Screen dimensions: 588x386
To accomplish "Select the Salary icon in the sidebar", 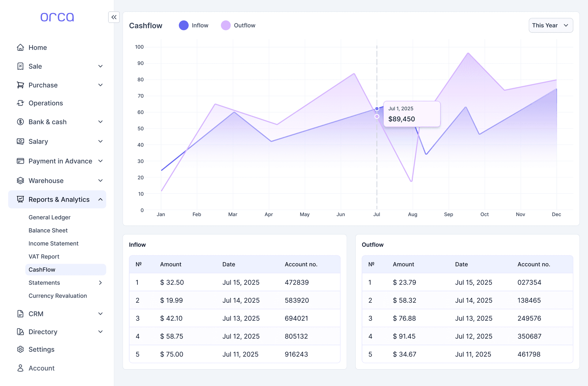I will 20,142.
